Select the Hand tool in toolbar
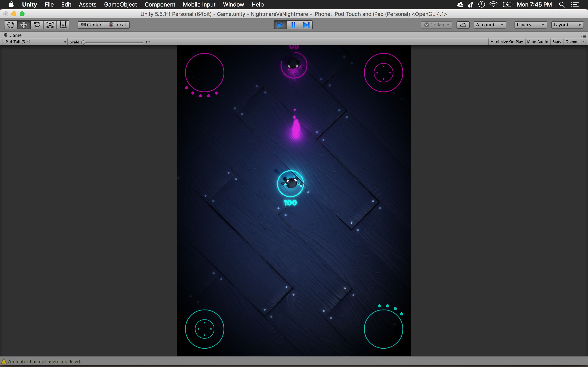The height and width of the screenshot is (367, 588). click(11, 25)
